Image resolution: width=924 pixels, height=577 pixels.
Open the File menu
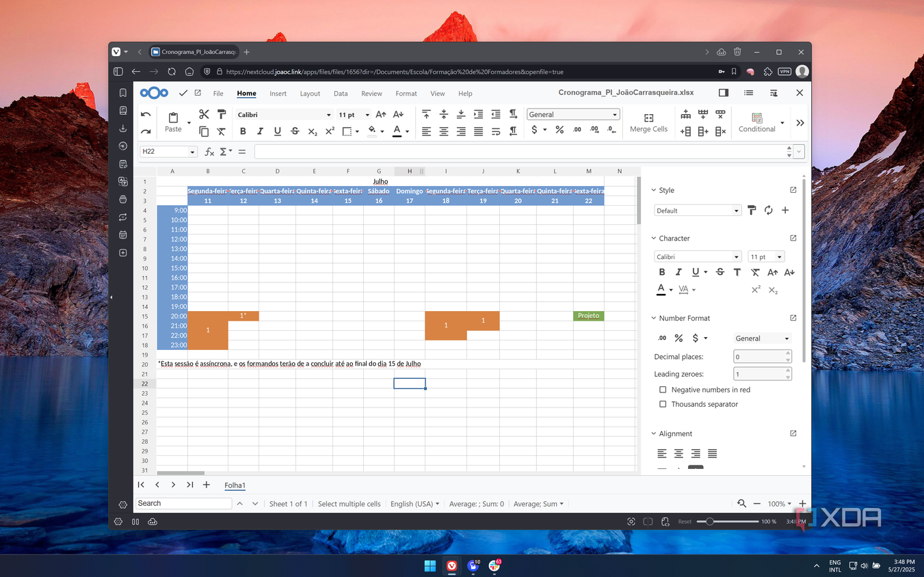click(x=218, y=94)
